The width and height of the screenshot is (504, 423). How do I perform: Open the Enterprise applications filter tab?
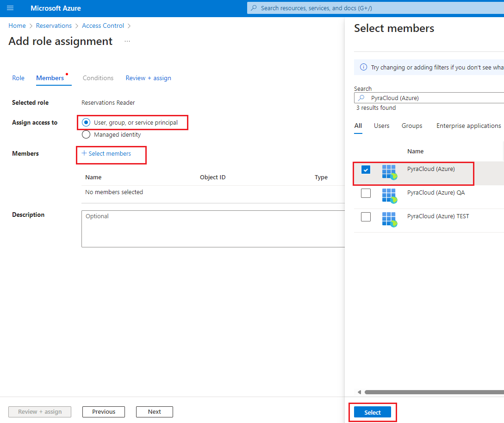468,126
